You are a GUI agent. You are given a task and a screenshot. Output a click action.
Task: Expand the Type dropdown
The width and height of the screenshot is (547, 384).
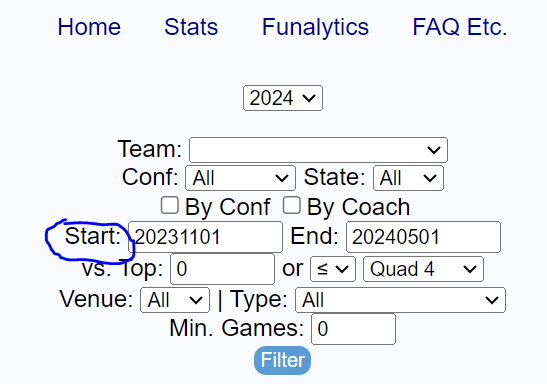(x=400, y=300)
